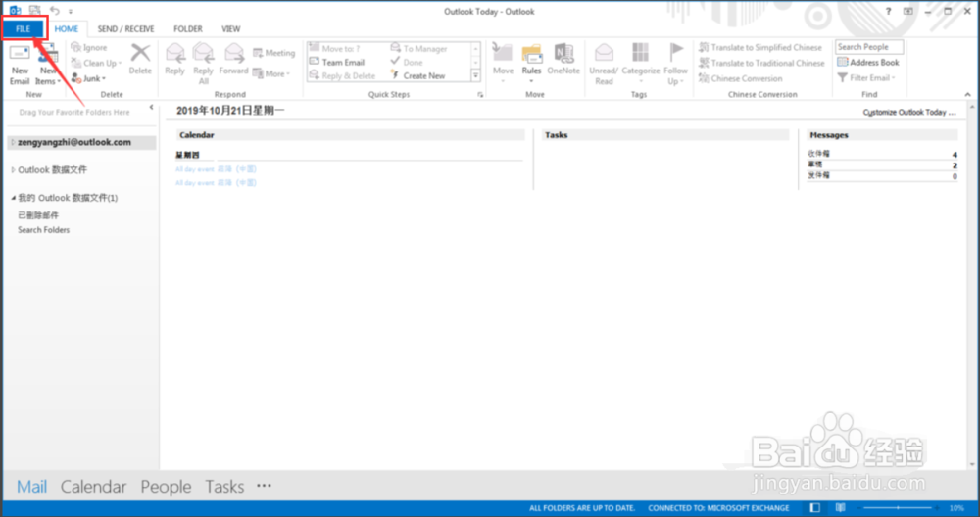The height and width of the screenshot is (517, 980).
Task: Open the Follow Up flag menu
Action: [x=675, y=65]
